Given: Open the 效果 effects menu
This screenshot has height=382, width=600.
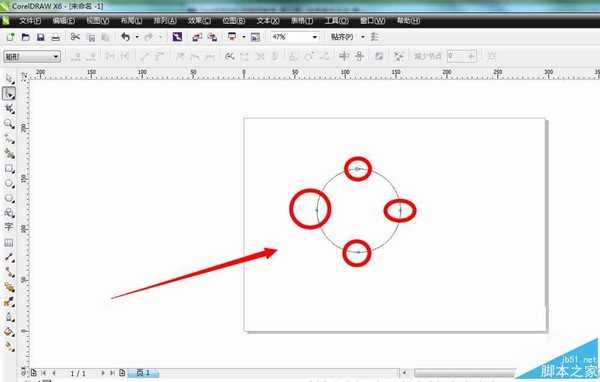Looking at the screenshot, I should coord(199,20).
